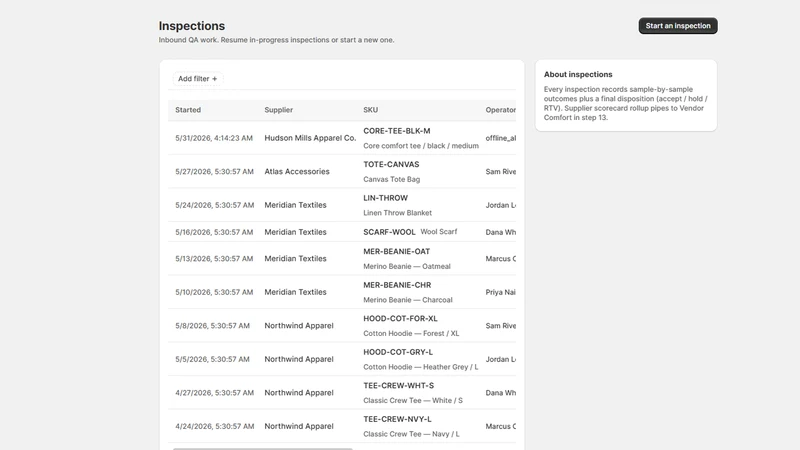Viewport: 800px width, 450px height.
Task: Click Hudson Mills Apparel Co. supplier cell
Action: [310, 138]
